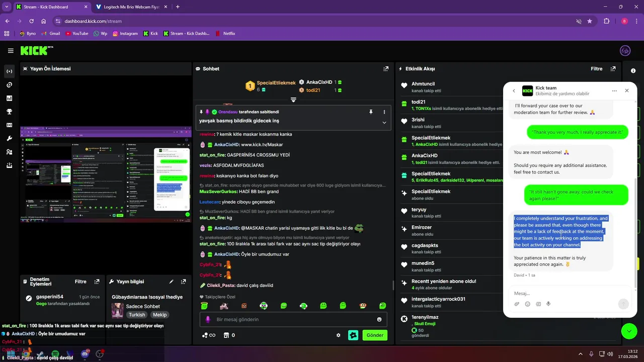The width and height of the screenshot is (644, 362).
Task: Open the link icon in left sidebar
Action: pyautogui.click(x=9, y=85)
